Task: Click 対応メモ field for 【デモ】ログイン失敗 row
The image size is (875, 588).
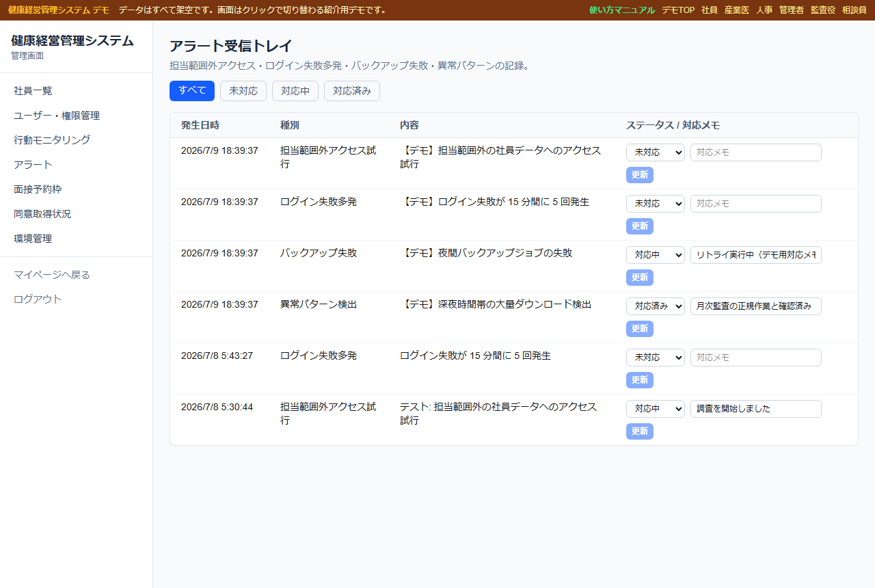Action: (x=756, y=204)
